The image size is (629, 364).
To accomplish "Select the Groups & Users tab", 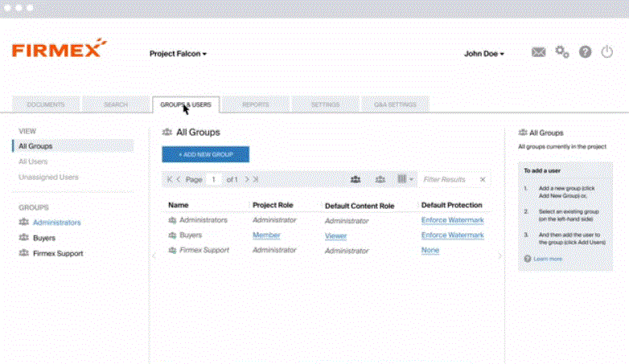I will tap(186, 104).
